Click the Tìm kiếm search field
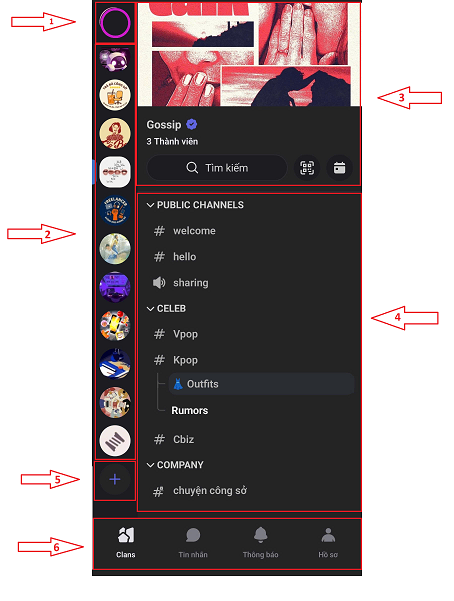The image size is (454, 601). [217, 168]
